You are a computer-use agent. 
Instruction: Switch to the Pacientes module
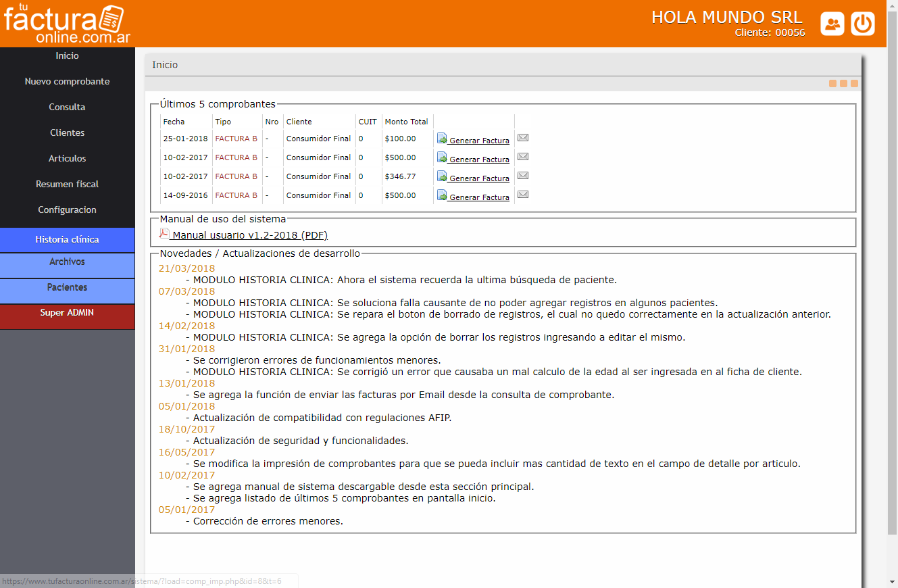[x=67, y=287]
